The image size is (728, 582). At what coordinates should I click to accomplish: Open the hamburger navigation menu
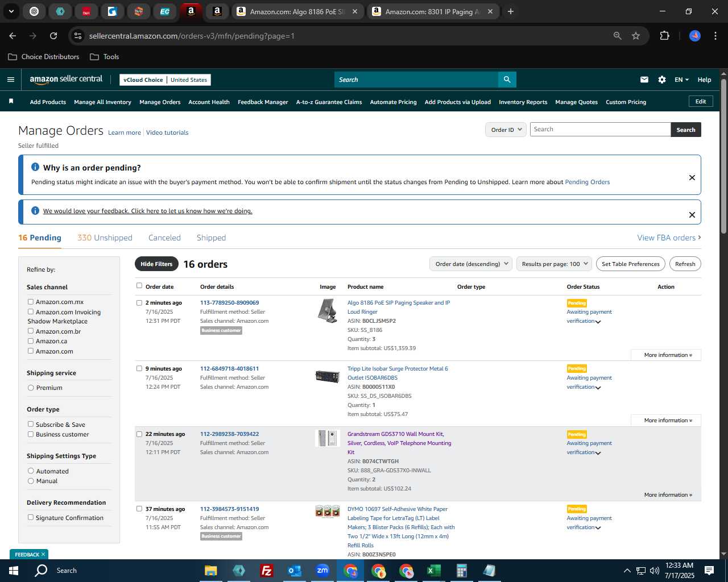10,80
